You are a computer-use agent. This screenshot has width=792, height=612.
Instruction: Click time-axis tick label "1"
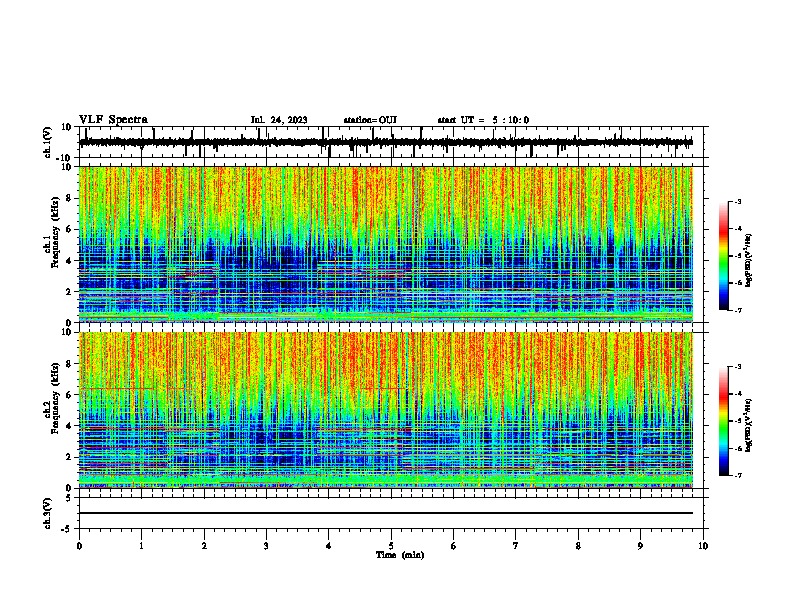coord(141,546)
